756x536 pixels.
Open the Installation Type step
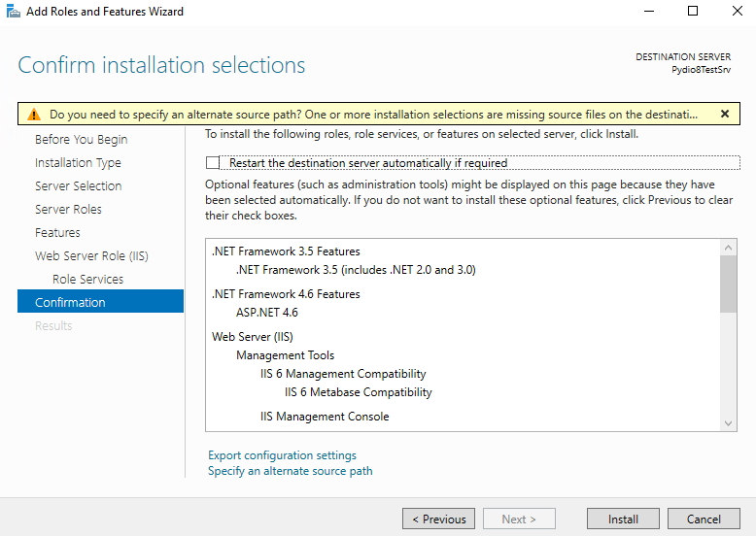click(78, 163)
